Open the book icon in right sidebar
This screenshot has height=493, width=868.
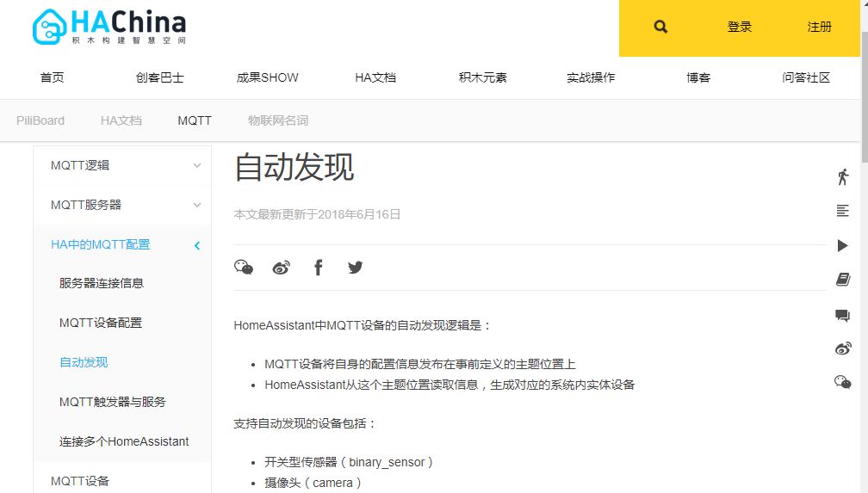(x=842, y=280)
